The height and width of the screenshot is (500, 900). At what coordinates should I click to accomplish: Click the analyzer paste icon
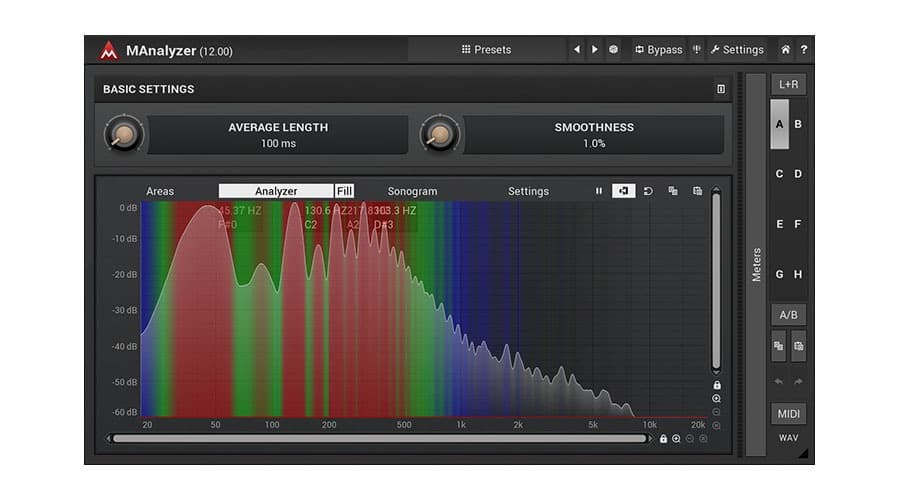[x=697, y=191]
